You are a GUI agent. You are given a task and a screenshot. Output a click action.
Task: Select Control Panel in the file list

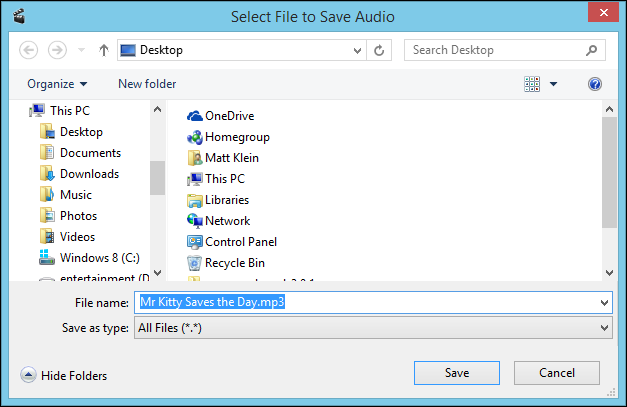click(240, 242)
